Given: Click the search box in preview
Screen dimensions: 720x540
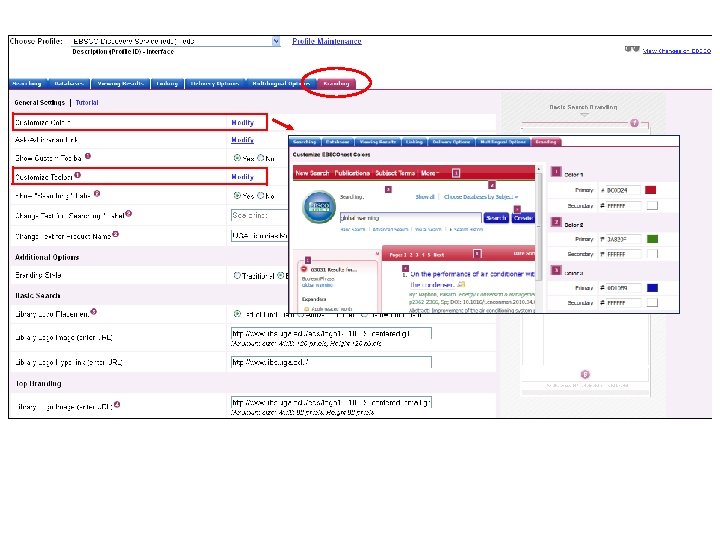Looking at the screenshot, I should click(x=411, y=218).
